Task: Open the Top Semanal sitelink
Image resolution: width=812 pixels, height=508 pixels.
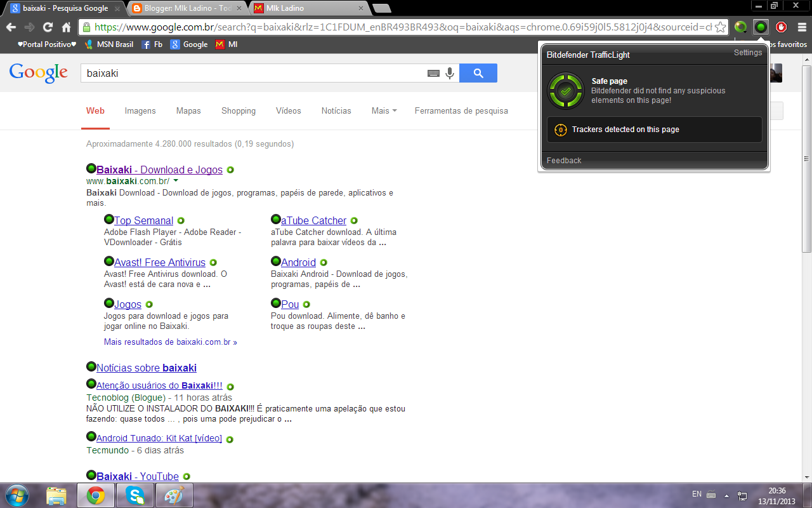Action: (x=143, y=220)
